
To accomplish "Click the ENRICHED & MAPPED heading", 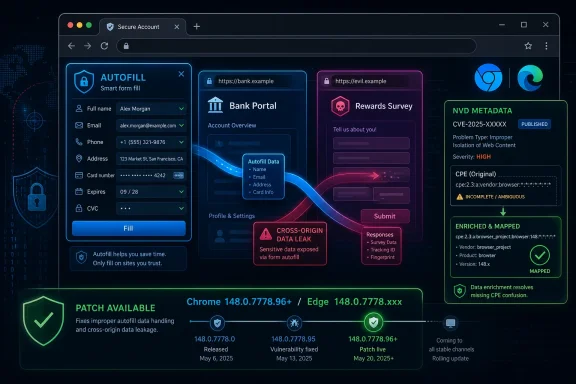I will (x=488, y=226).
